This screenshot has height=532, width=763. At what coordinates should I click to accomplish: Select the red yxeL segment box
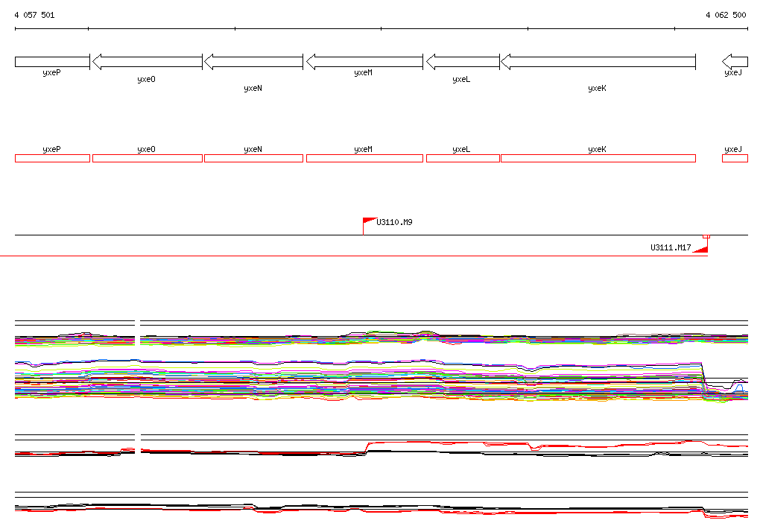click(x=463, y=158)
